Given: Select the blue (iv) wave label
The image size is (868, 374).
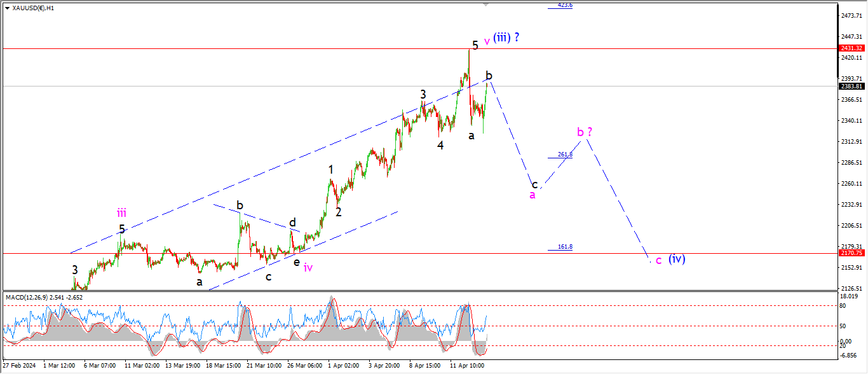Looking at the screenshot, I should [x=677, y=259].
